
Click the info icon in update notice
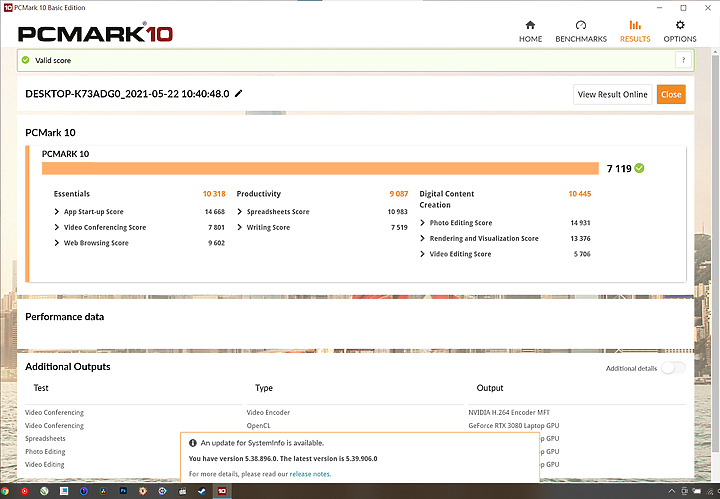(193, 443)
